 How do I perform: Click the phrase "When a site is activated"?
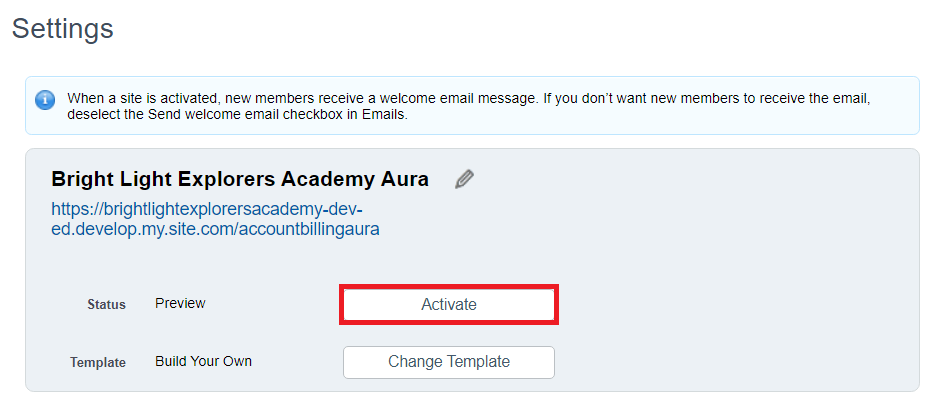(141, 99)
